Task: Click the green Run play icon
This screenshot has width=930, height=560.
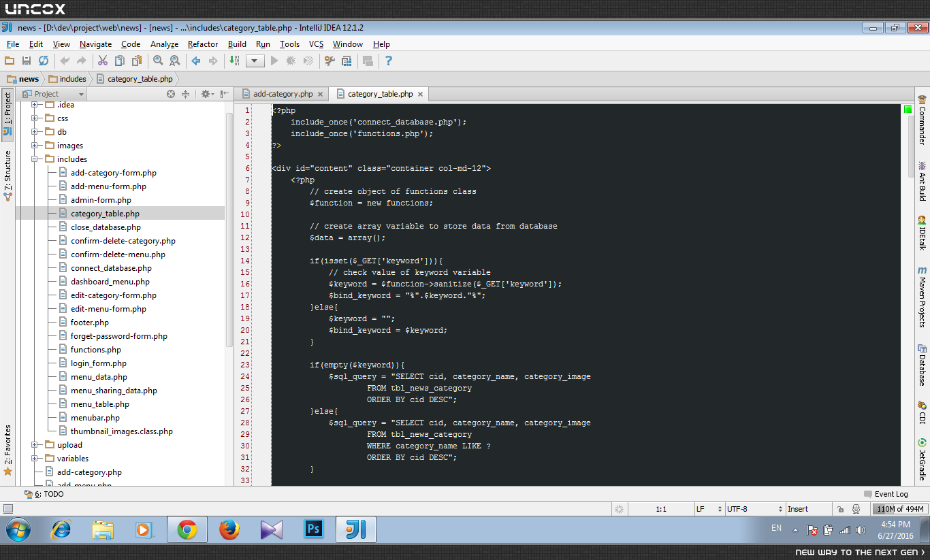Action: 274,61
